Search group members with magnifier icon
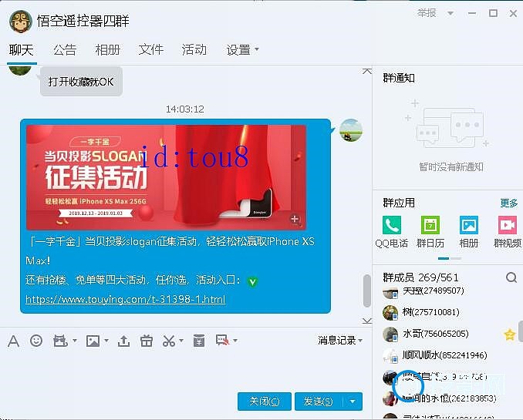The height and width of the screenshot is (420, 523). click(511, 277)
